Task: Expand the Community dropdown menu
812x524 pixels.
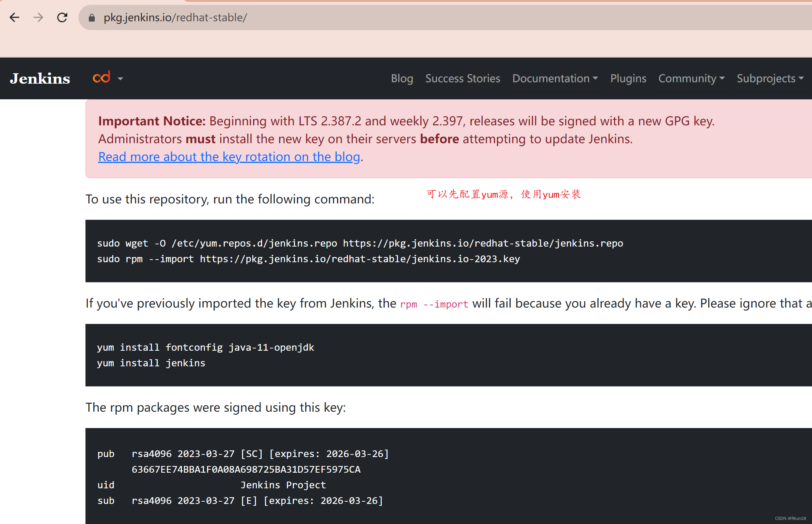Action: [x=692, y=78]
